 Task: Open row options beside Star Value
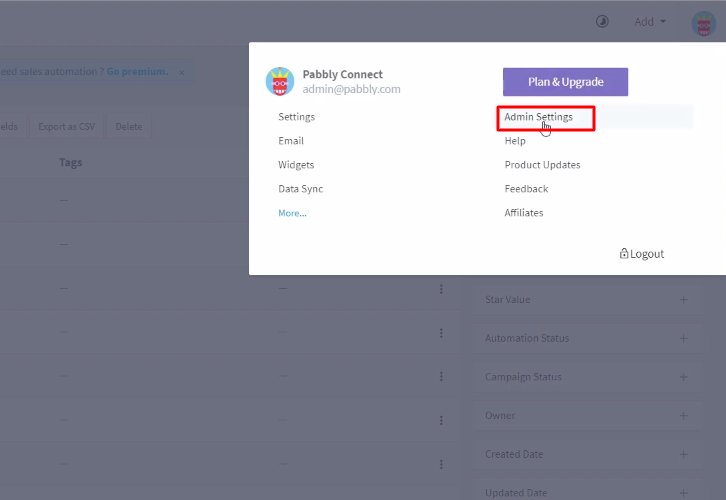coord(441,289)
